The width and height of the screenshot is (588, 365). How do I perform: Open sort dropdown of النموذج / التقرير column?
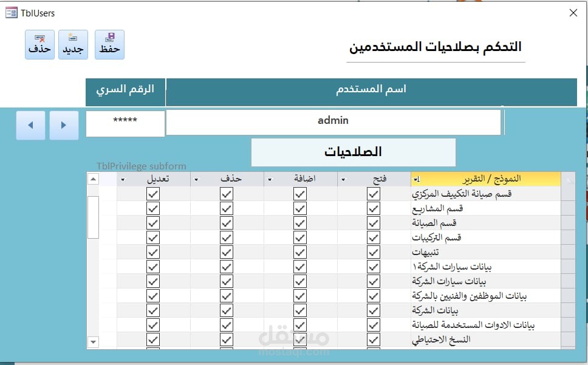[417, 180]
